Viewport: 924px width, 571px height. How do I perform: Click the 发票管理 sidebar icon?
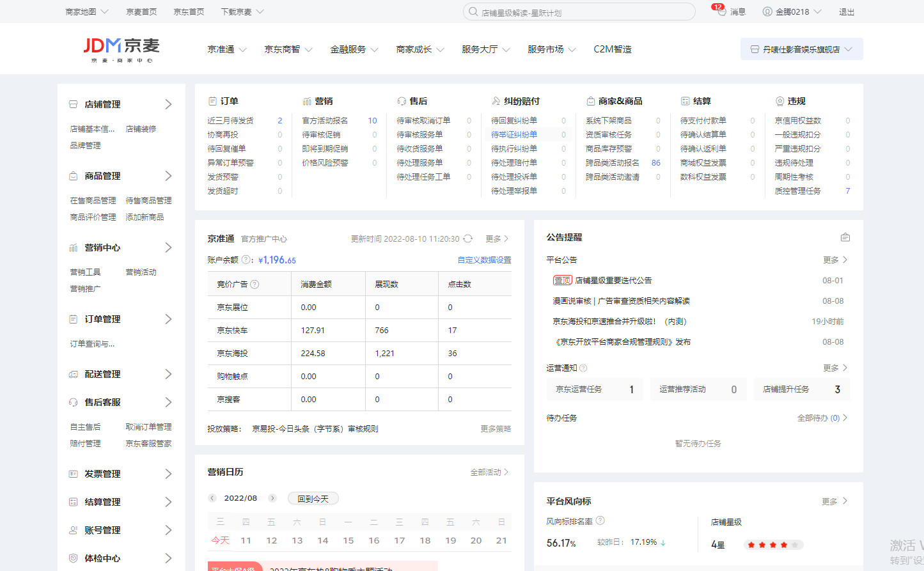tap(74, 474)
